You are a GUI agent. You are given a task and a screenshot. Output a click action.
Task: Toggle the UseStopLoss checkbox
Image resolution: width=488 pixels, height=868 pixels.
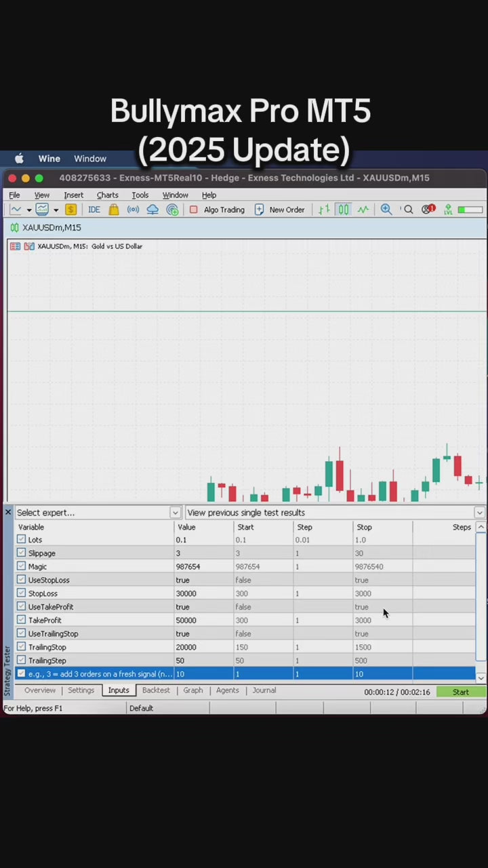pyautogui.click(x=21, y=580)
